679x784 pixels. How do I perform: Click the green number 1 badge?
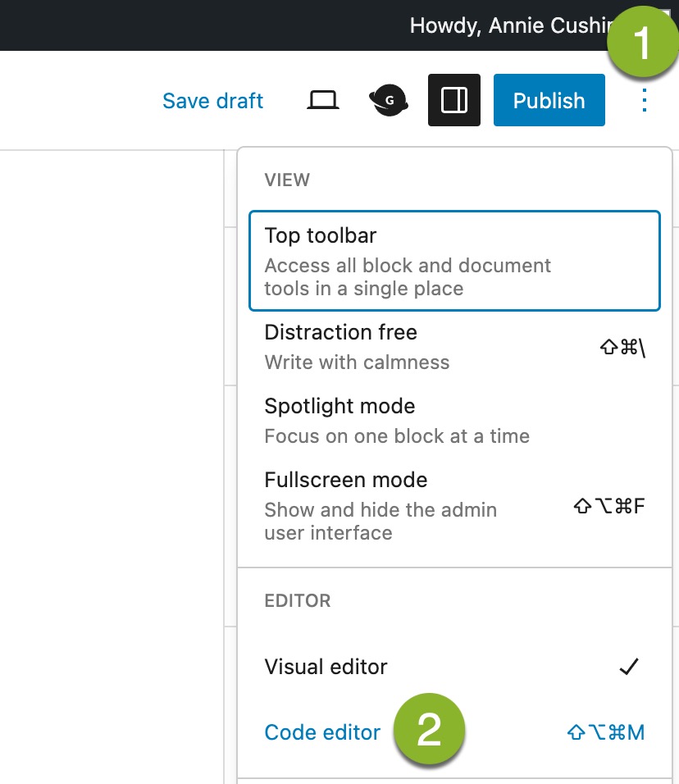(643, 43)
